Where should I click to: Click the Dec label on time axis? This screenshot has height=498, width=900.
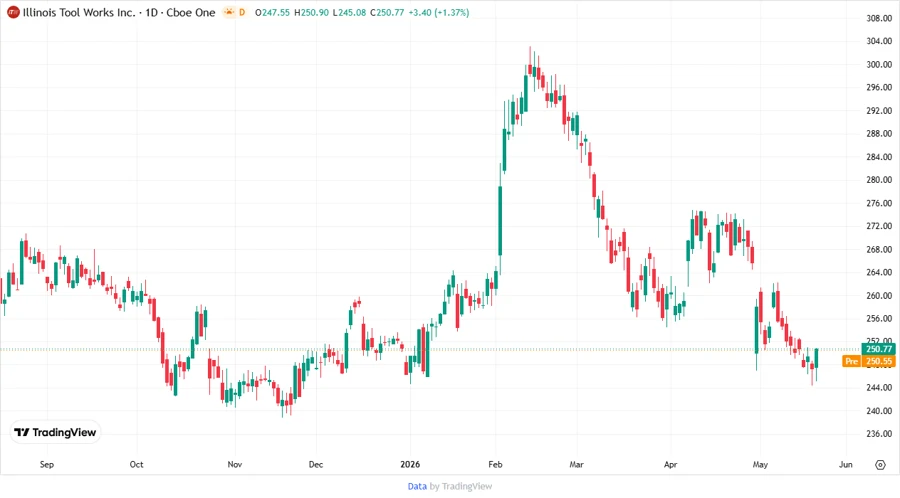tap(316, 464)
